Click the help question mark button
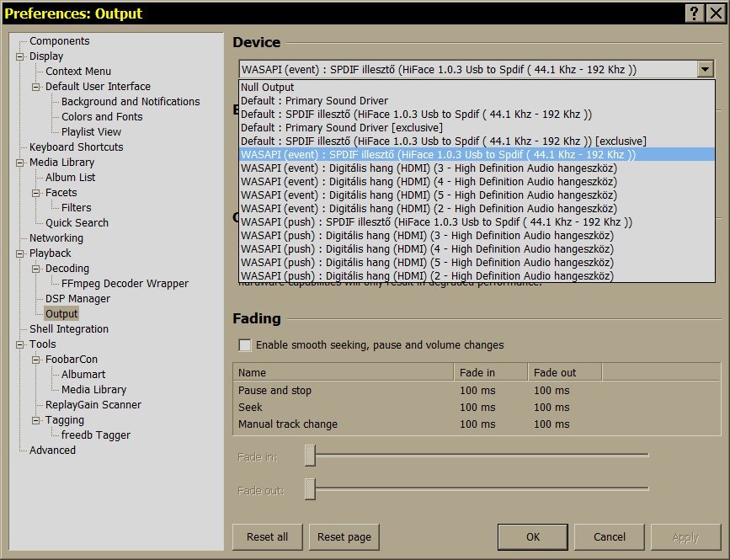Screen dimensions: 730x560 (x=694, y=13)
